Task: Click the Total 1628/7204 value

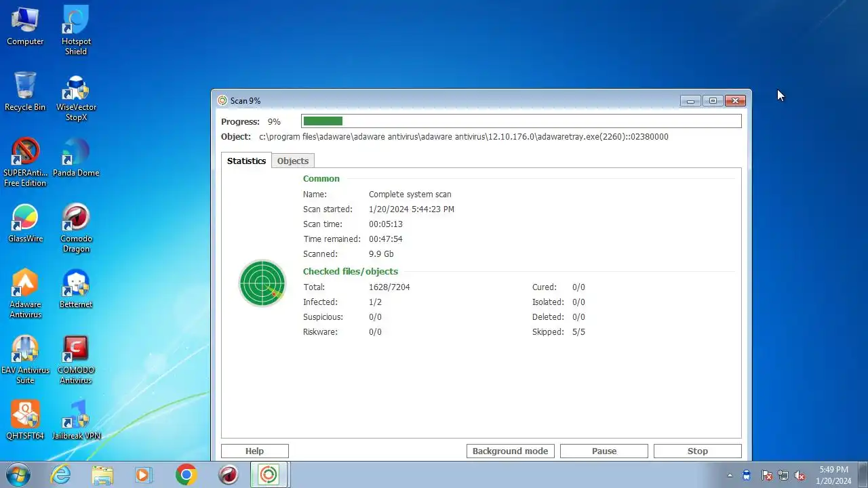Action: pyautogui.click(x=389, y=287)
